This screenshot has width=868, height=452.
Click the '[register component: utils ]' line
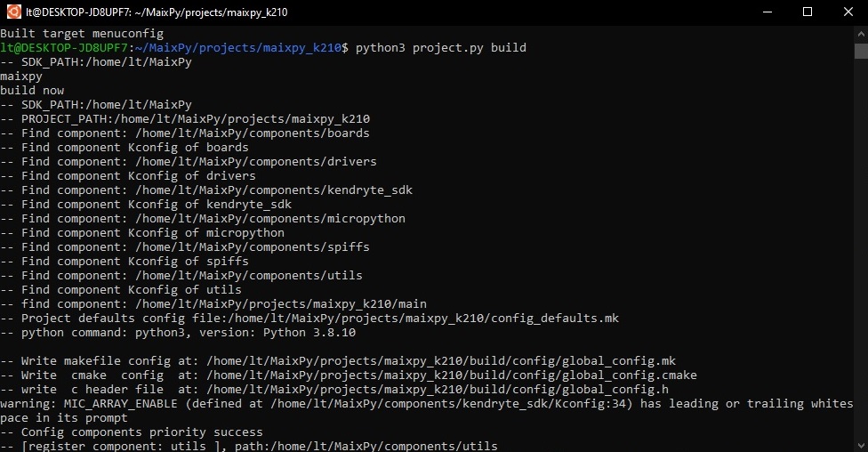point(248,446)
